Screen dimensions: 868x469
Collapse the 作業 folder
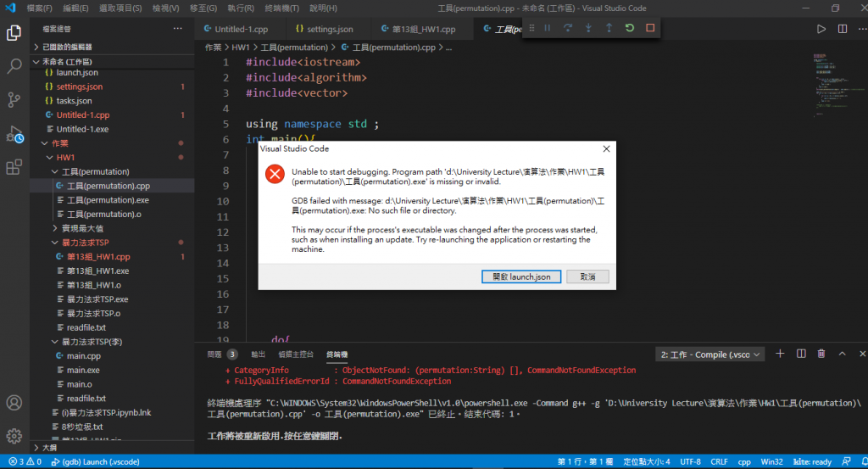pos(114,143)
